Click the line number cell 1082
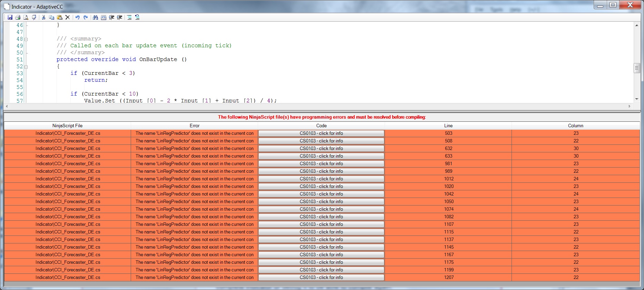 tap(448, 217)
